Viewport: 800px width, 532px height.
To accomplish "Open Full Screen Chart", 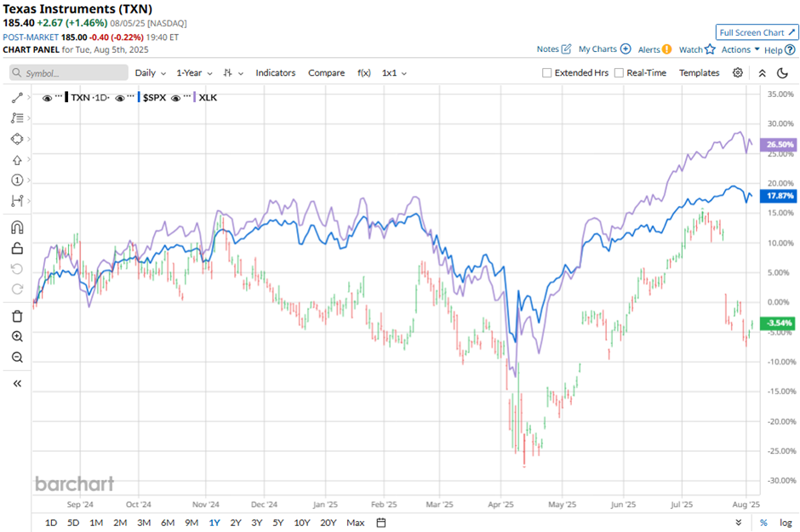I will (757, 32).
